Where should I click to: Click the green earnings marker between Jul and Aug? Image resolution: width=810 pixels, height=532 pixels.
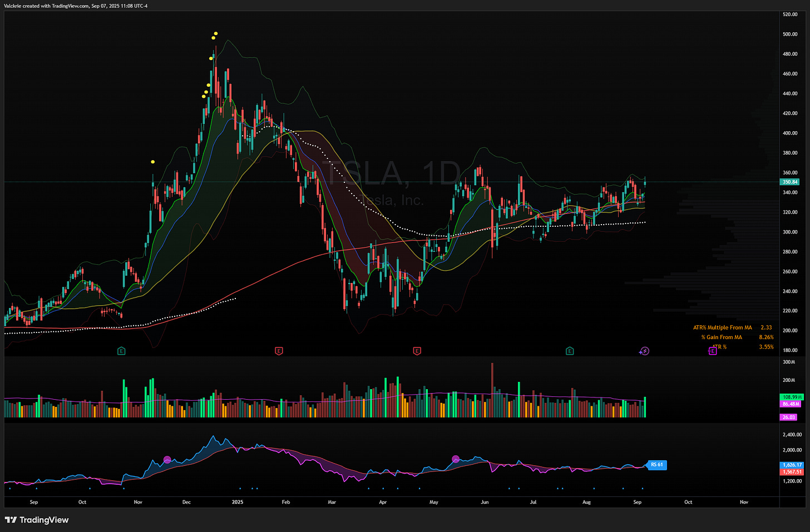coord(570,351)
